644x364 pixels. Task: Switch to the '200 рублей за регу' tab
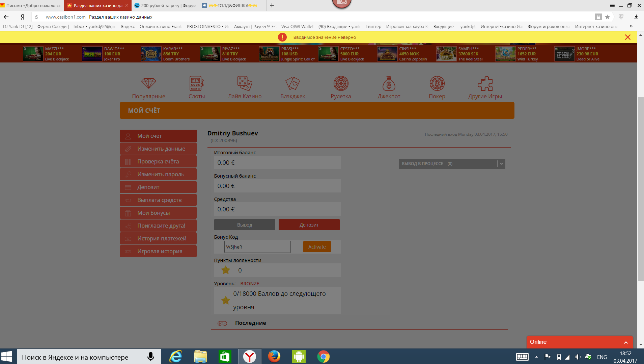click(165, 5)
